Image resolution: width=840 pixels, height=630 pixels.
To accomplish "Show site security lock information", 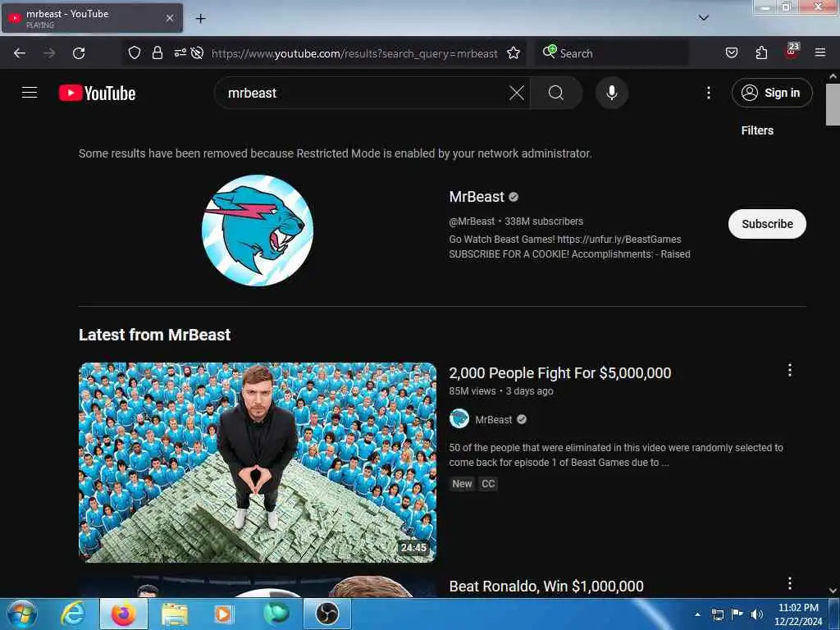I will click(x=157, y=52).
